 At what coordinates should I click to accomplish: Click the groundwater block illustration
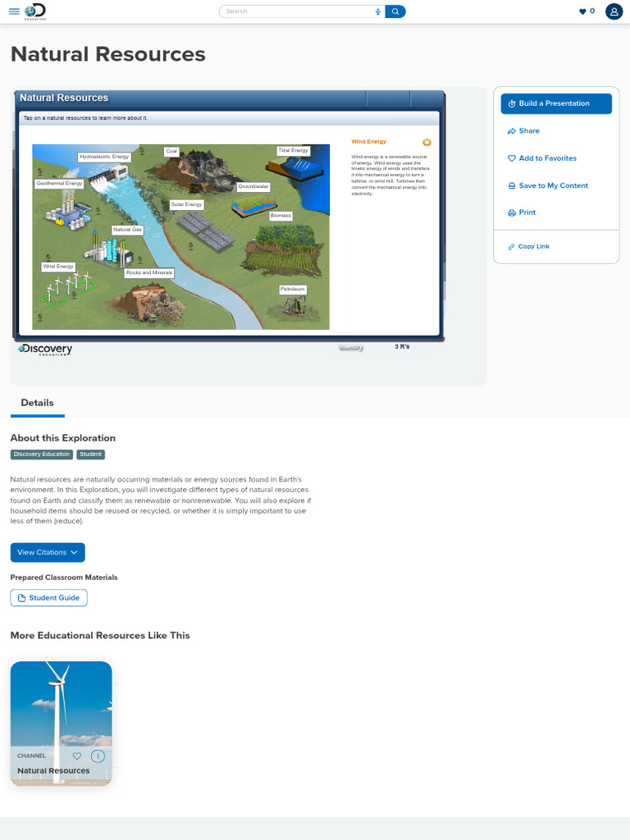pyautogui.click(x=254, y=205)
